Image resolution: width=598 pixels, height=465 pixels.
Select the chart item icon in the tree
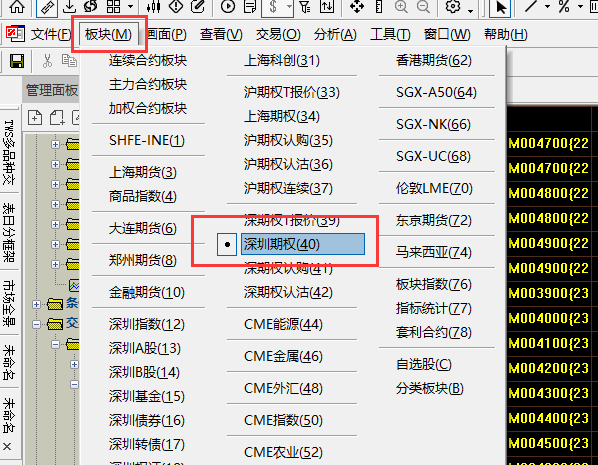[74, 285]
